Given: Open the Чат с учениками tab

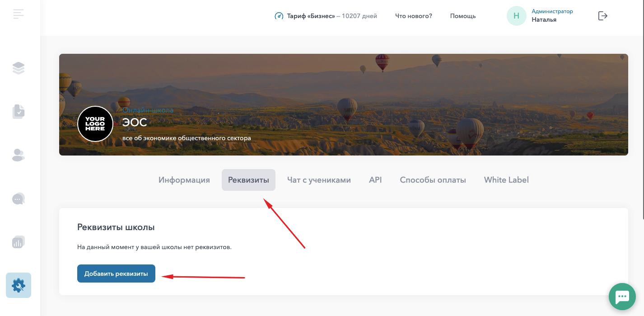Looking at the screenshot, I should click(319, 180).
